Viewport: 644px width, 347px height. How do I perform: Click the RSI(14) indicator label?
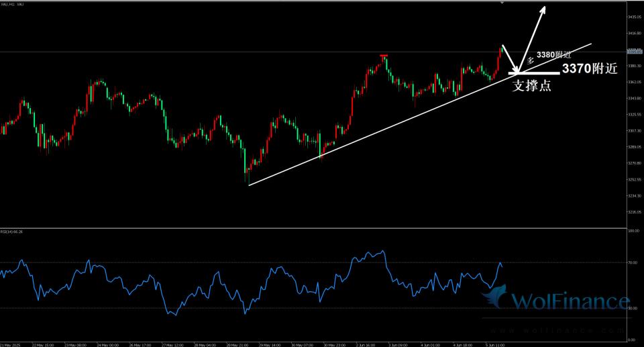point(11,232)
